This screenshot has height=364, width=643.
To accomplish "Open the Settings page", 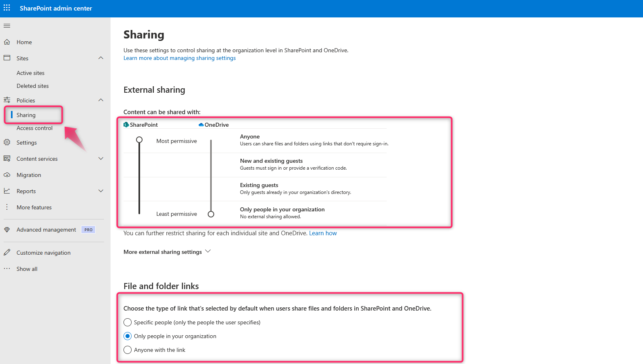I will (x=27, y=143).
